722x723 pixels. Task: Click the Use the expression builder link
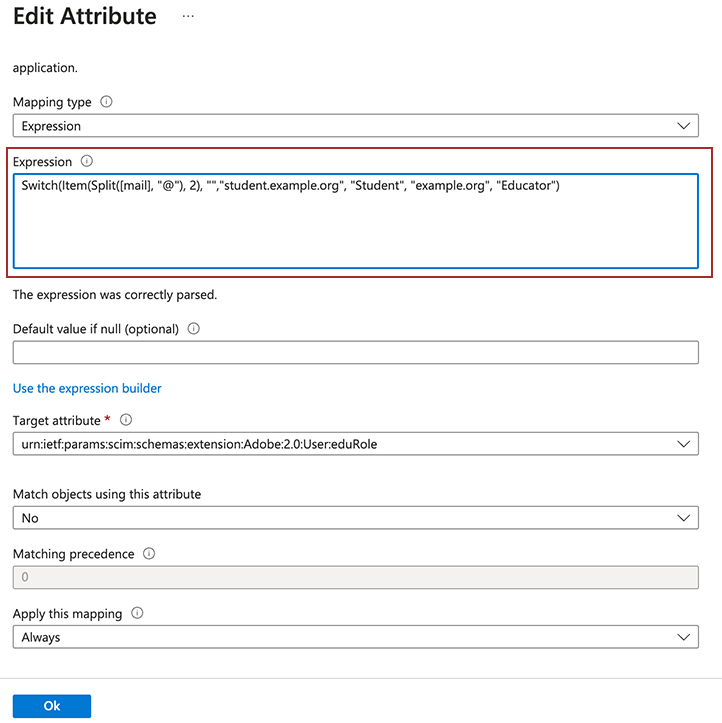tap(87, 388)
